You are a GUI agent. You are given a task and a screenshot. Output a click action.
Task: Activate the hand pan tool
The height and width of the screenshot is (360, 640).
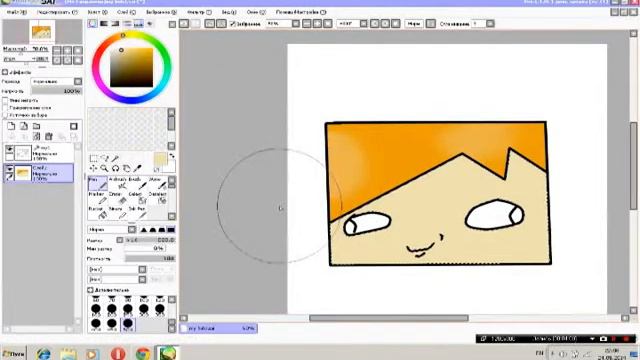127,168
